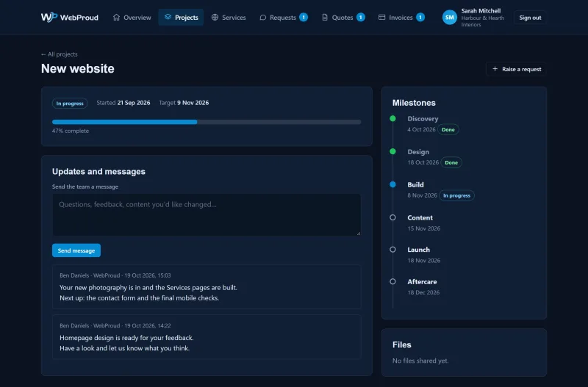Click the 19 Oct 2026, 15:03 message header
The image size is (588, 387).
click(x=115, y=275)
